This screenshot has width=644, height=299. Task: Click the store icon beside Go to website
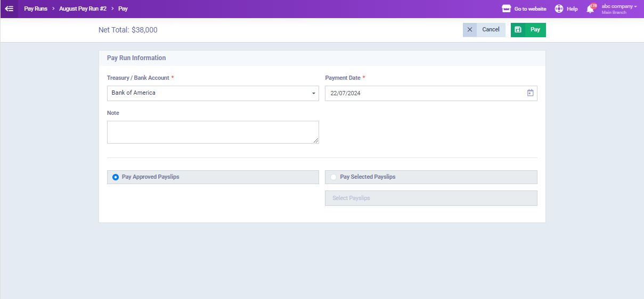tap(507, 9)
